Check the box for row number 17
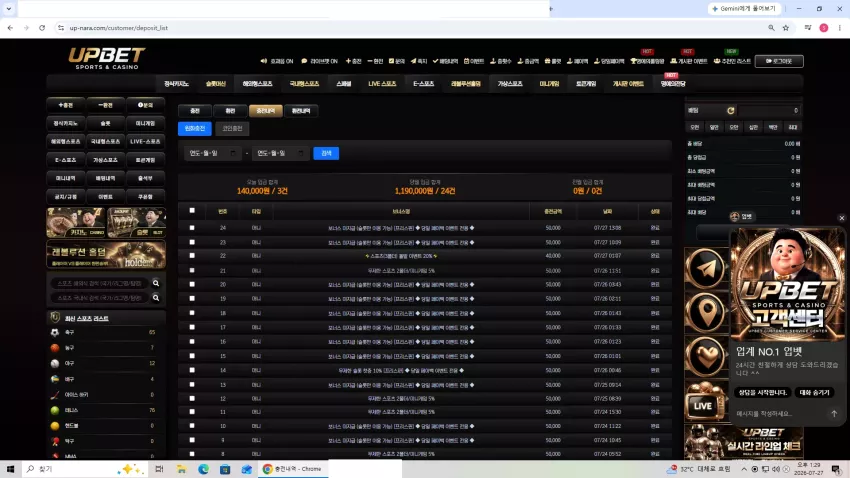Image resolution: width=850 pixels, height=478 pixels. tap(192, 327)
